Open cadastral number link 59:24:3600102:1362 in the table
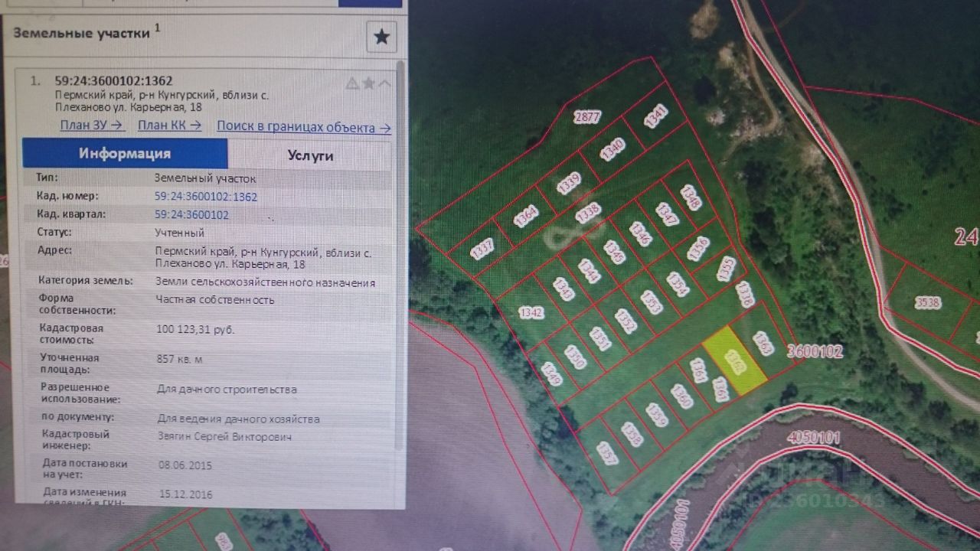 click(206, 197)
